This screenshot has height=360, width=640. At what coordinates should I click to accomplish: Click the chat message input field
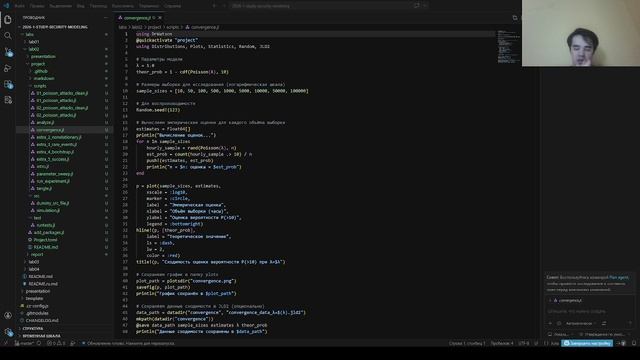pyautogui.click(x=589, y=311)
